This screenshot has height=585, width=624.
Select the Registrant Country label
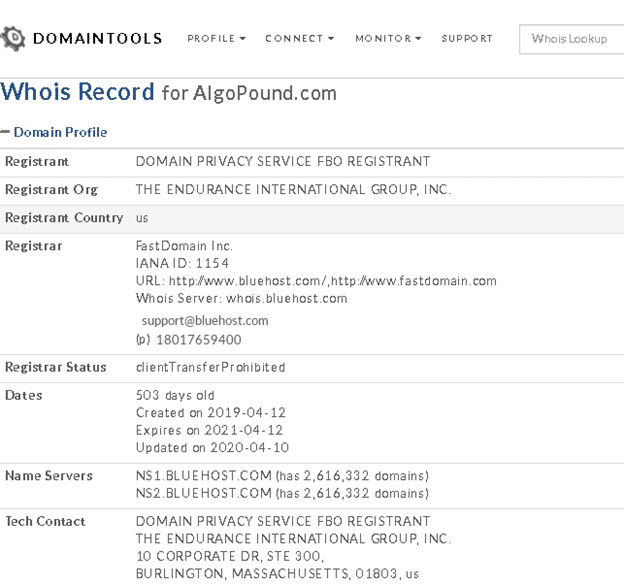pyautogui.click(x=64, y=218)
